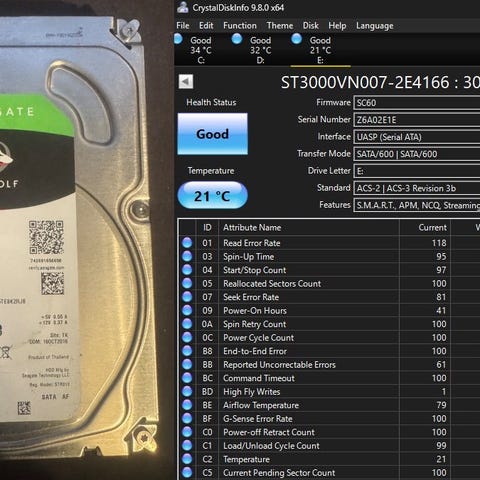Click the Serial Number field Z6A02E1E
Viewport: 480px width, 480px height.
pyautogui.click(x=417, y=120)
